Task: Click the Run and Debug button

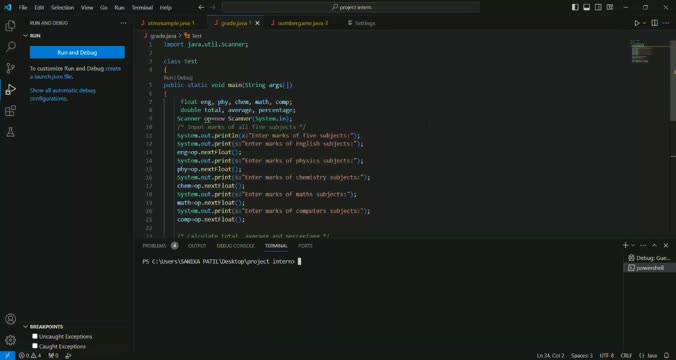Action: tap(77, 53)
